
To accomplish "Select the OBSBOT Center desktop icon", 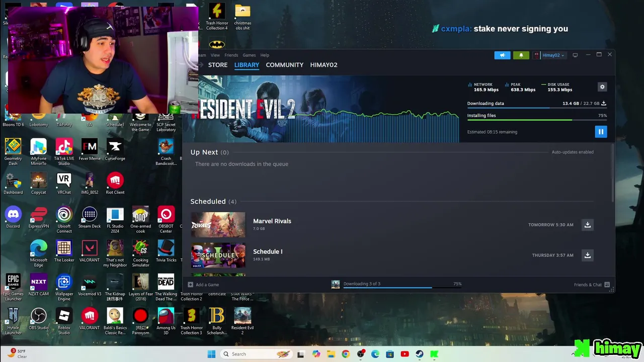I will [x=166, y=220].
